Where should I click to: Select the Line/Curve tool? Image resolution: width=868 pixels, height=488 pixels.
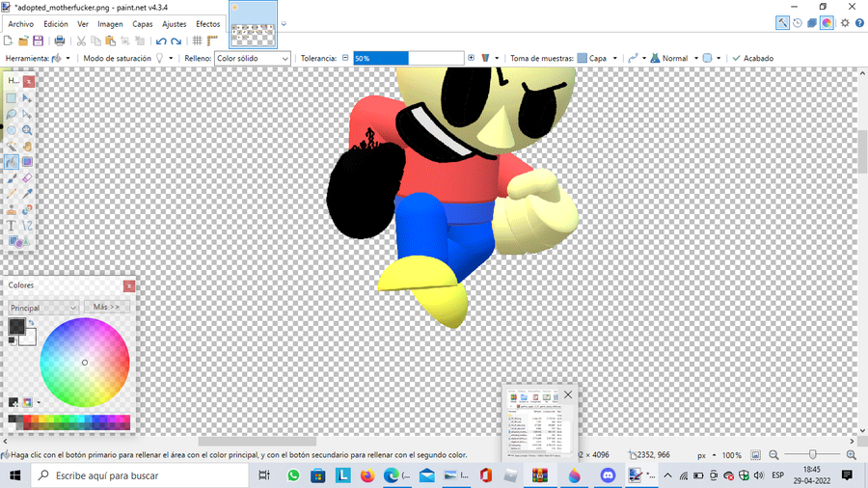click(27, 226)
